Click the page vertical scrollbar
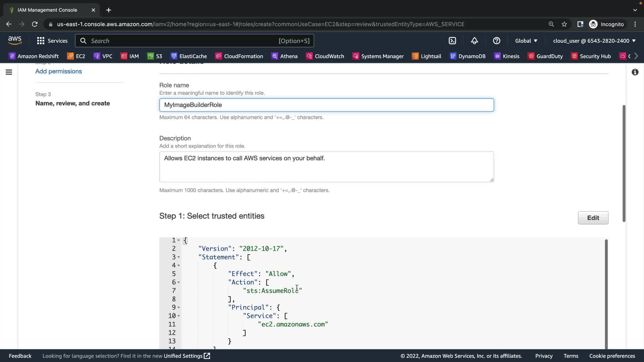The width and height of the screenshot is (644, 362). (624, 163)
